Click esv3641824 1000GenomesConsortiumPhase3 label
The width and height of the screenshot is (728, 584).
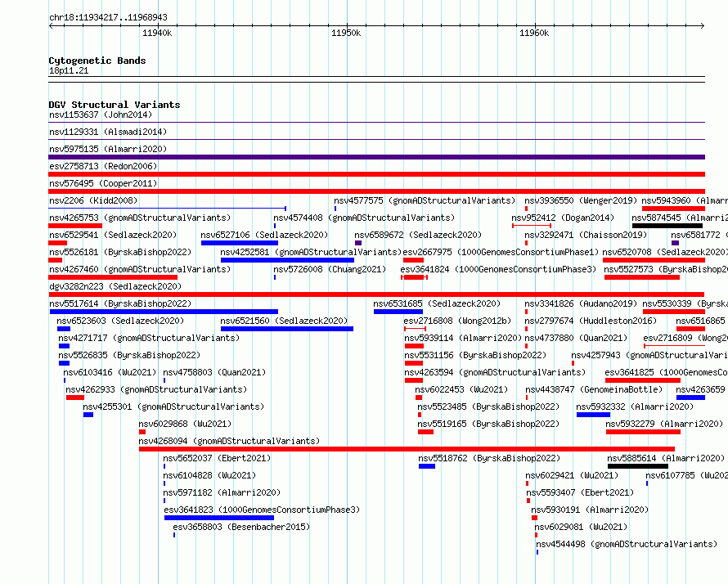[x=498, y=269]
